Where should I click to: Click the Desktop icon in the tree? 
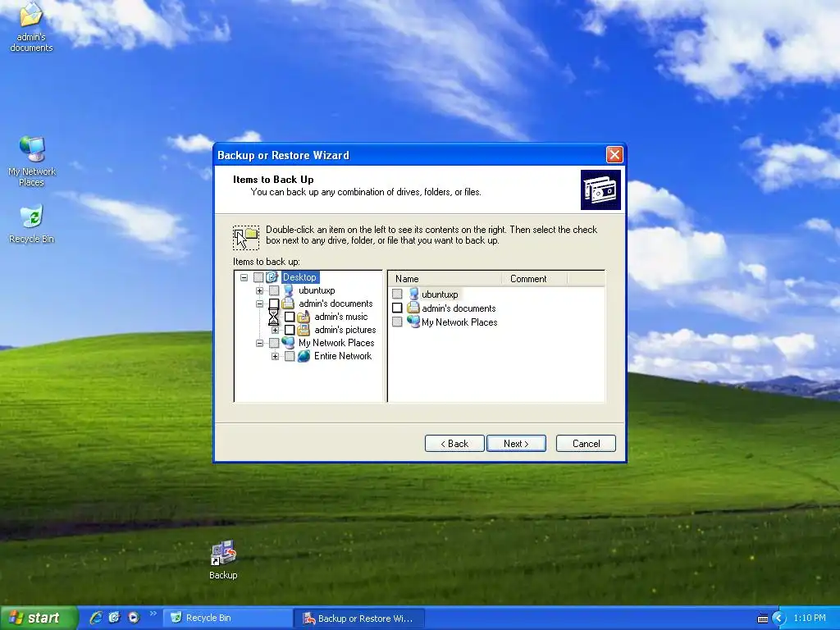tap(272, 277)
